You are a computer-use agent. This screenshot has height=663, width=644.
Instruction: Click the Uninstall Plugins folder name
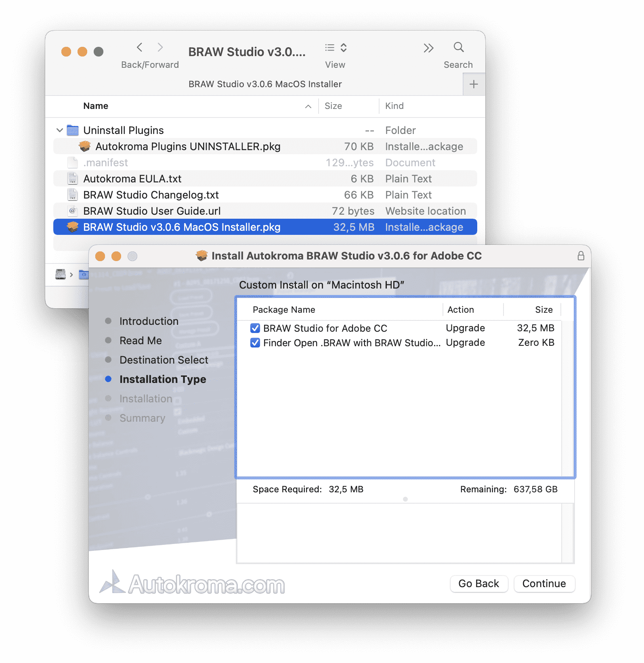(124, 130)
